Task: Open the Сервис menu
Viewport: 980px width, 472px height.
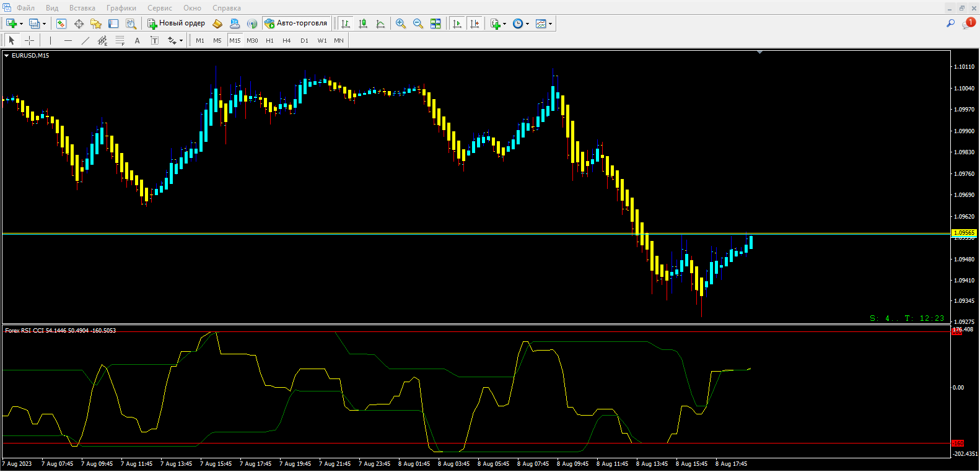Action: (x=159, y=8)
